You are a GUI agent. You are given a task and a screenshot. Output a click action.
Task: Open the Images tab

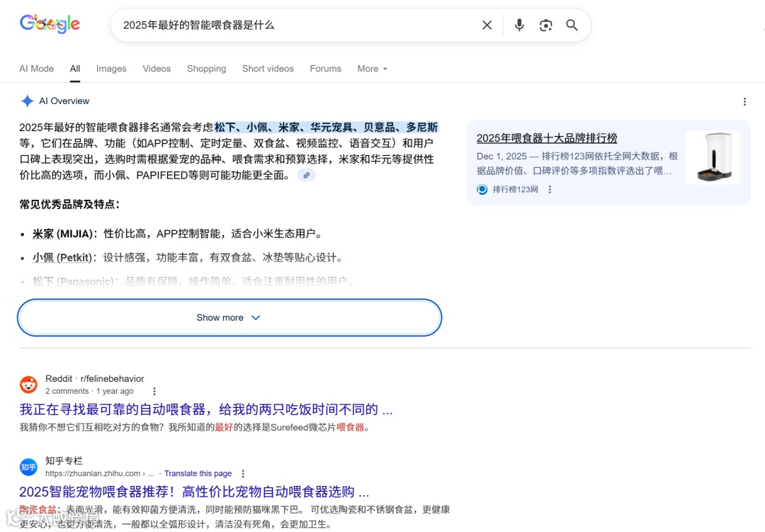(111, 69)
